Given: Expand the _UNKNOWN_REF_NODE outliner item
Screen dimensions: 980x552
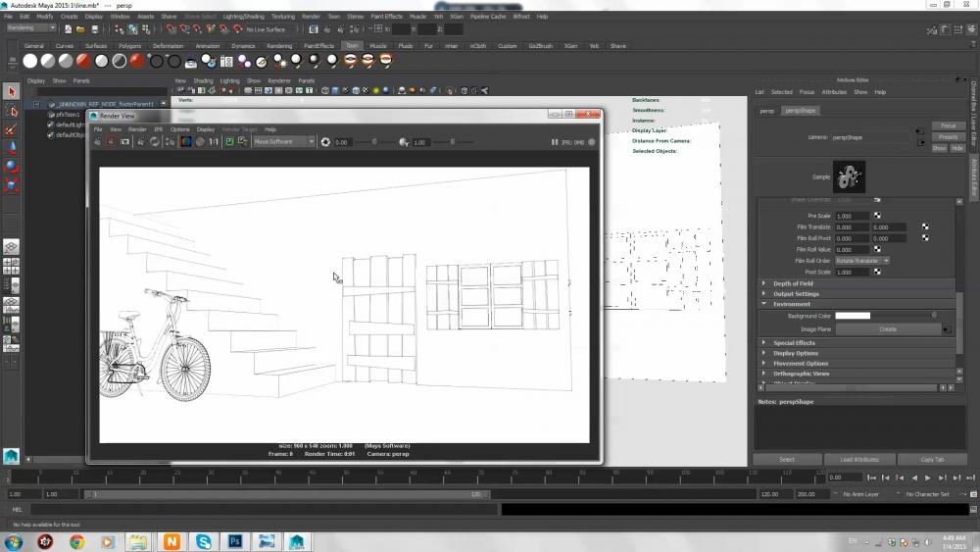Looking at the screenshot, I should coord(37,103).
